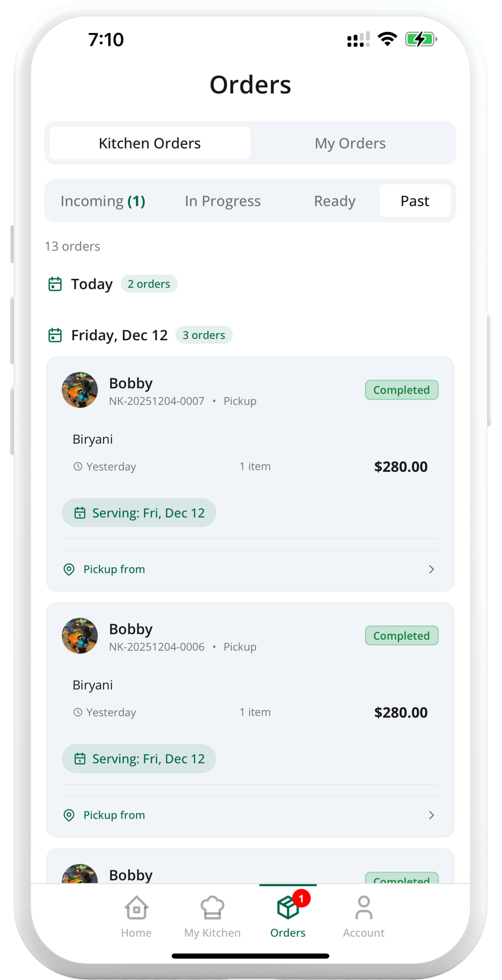Open My Kitchen chef hat icon

[x=212, y=908]
